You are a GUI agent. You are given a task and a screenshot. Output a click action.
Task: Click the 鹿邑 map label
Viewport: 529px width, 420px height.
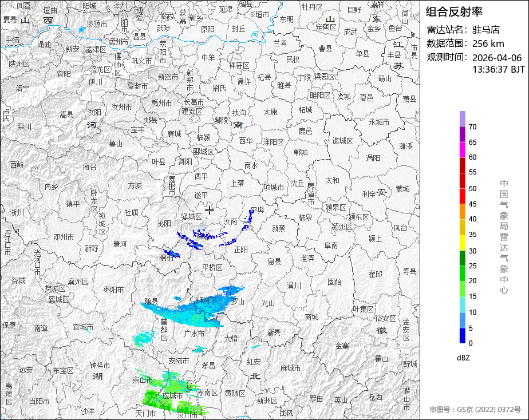coord(305,131)
